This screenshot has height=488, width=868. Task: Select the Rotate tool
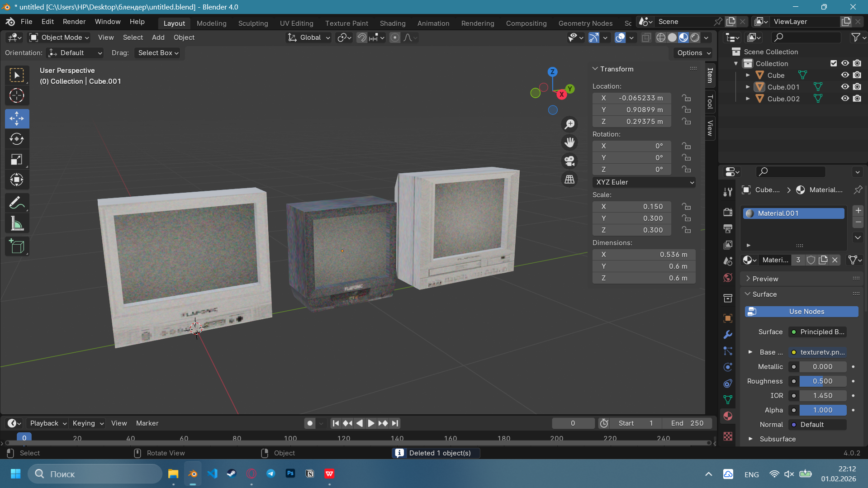click(x=17, y=139)
